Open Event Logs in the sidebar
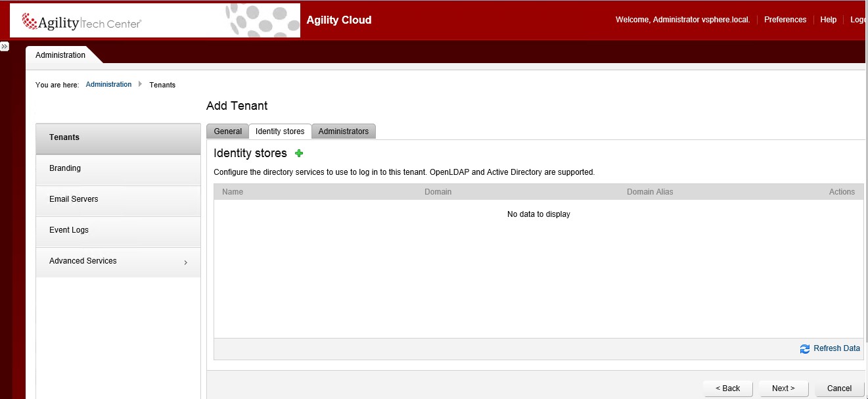The width and height of the screenshot is (868, 399). coord(69,230)
